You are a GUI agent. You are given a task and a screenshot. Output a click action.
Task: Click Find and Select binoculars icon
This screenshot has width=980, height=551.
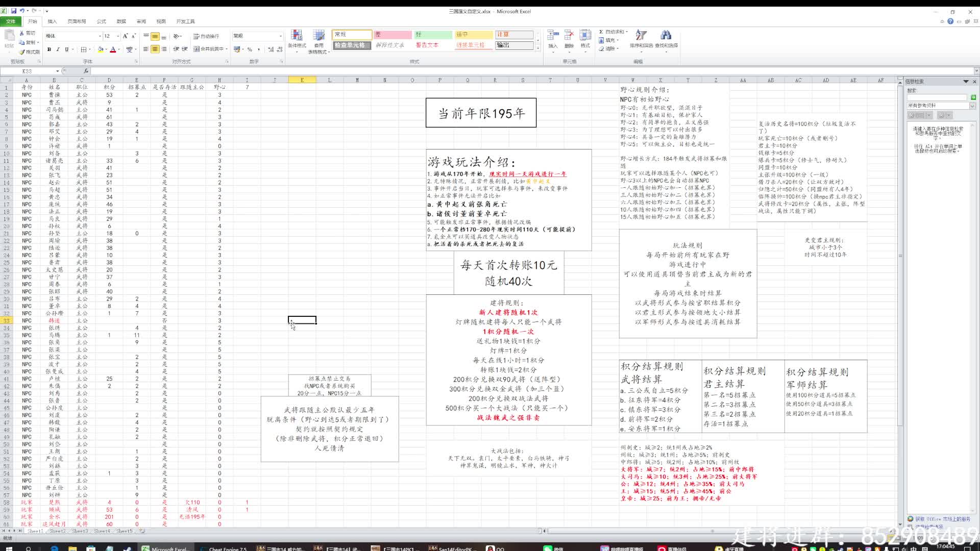pos(666,36)
